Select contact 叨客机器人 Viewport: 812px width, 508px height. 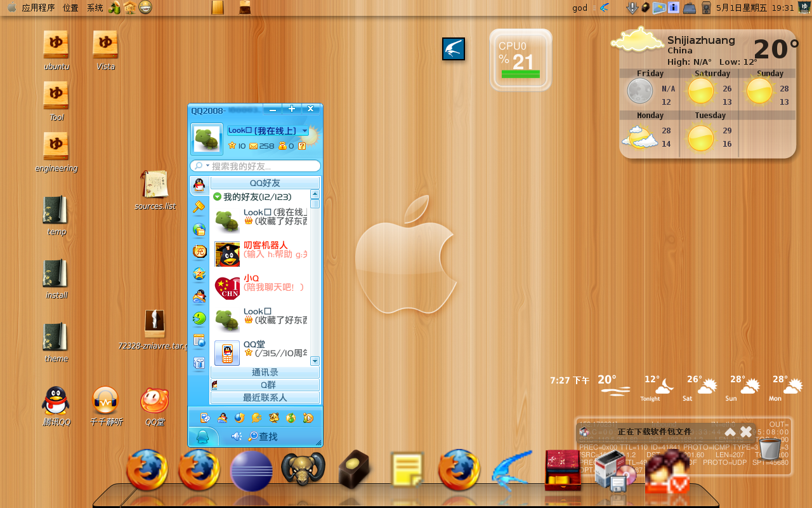(x=261, y=254)
